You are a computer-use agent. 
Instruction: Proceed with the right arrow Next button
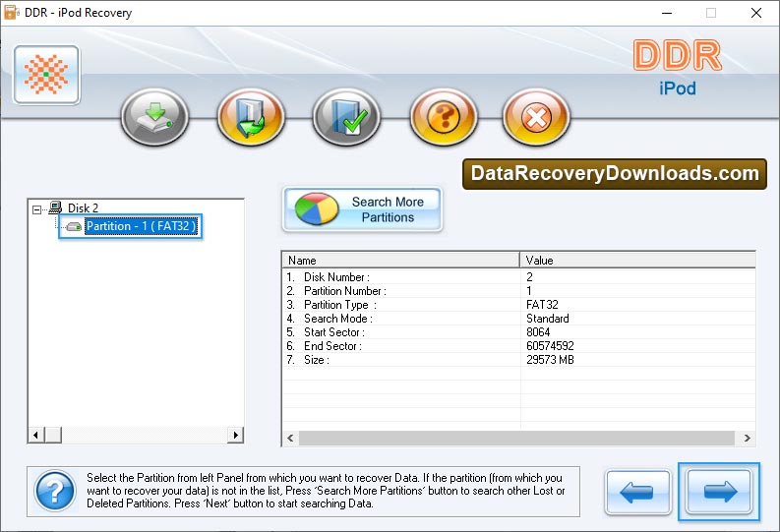click(719, 492)
